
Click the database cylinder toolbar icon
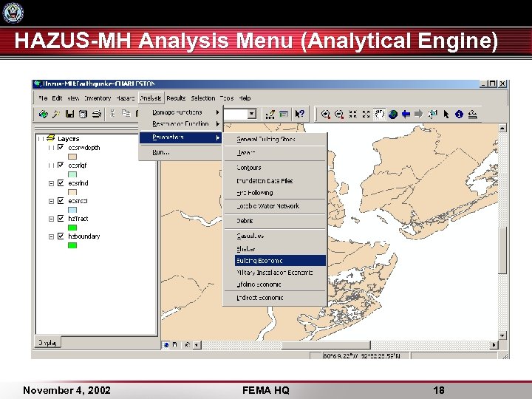[x=83, y=114]
